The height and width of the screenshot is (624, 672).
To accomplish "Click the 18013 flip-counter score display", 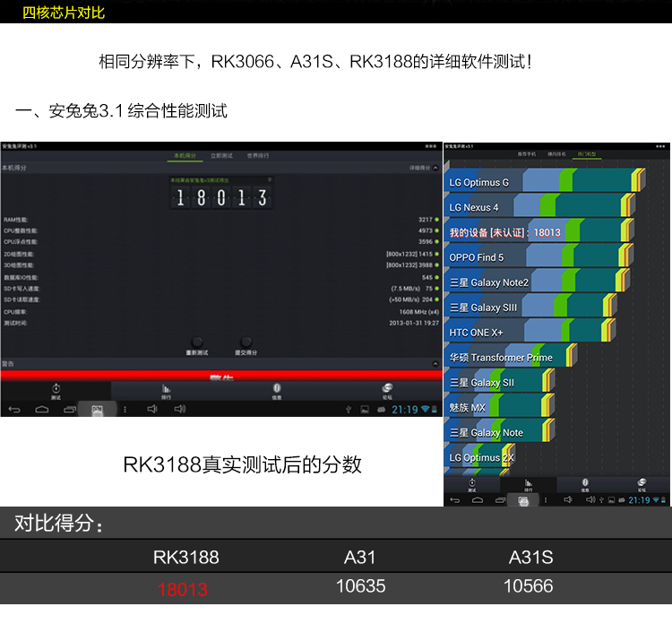I will (x=221, y=198).
